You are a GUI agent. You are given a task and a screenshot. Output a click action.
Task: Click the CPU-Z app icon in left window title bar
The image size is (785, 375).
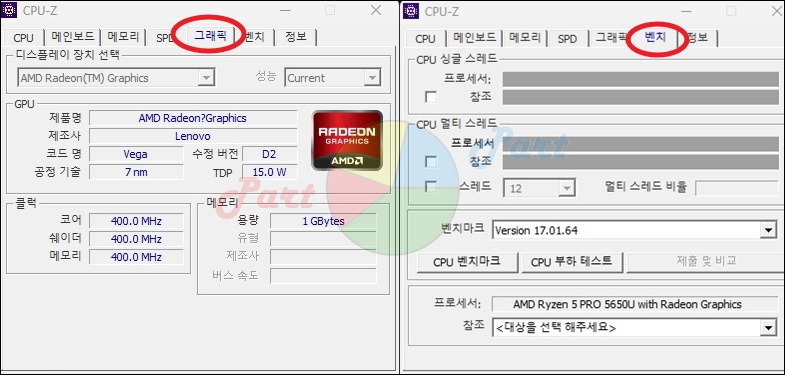pos(10,10)
